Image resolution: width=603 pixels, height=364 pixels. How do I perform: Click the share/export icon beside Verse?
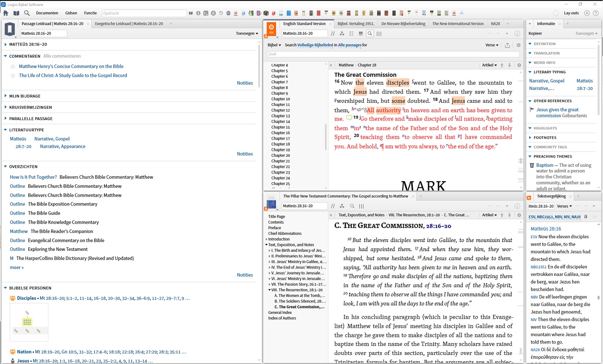[507, 45]
